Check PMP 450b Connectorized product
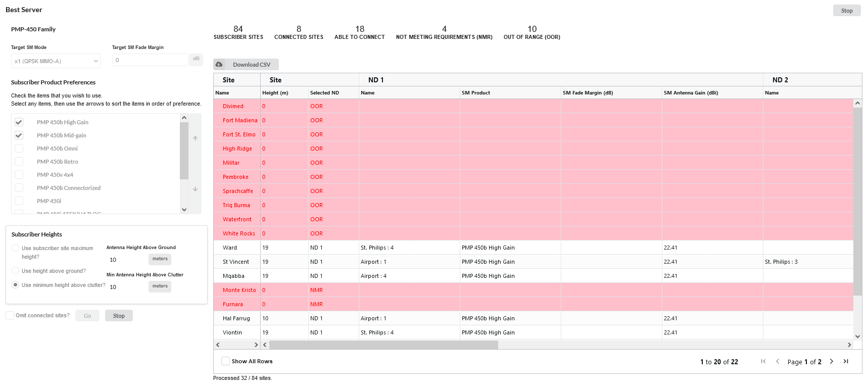This screenshot has height=387, width=868. point(19,188)
